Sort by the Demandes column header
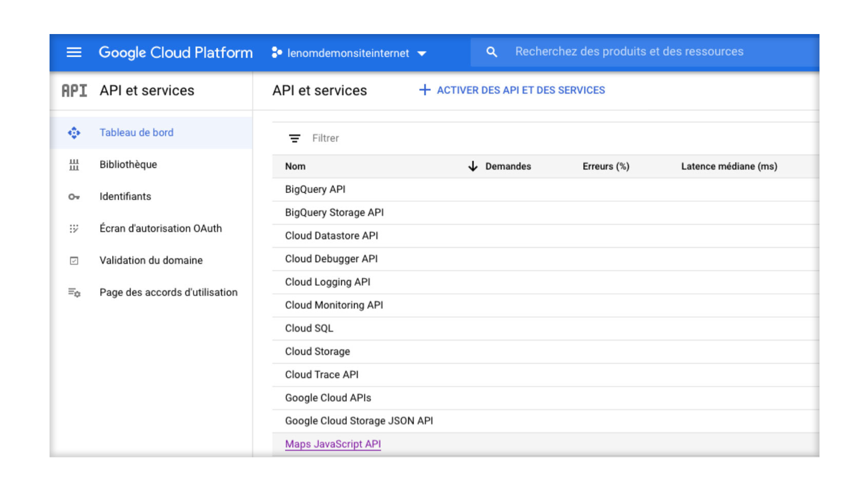This screenshot has height=491, width=868. pyautogui.click(x=508, y=166)
